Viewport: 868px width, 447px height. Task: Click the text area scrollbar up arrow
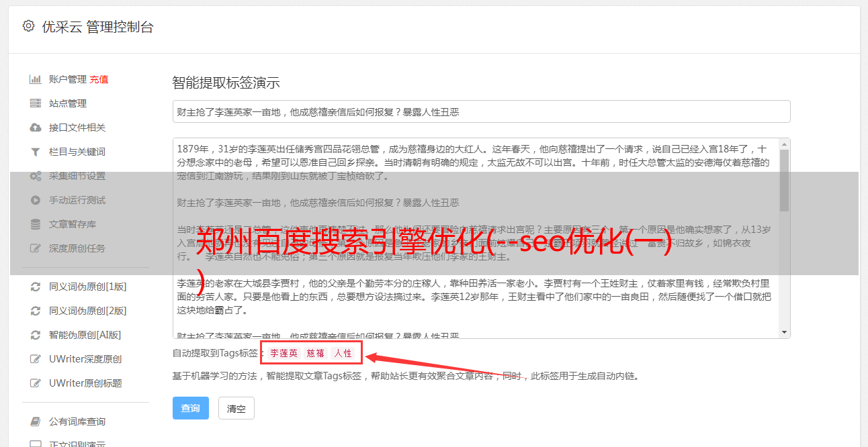coord(784,144)
